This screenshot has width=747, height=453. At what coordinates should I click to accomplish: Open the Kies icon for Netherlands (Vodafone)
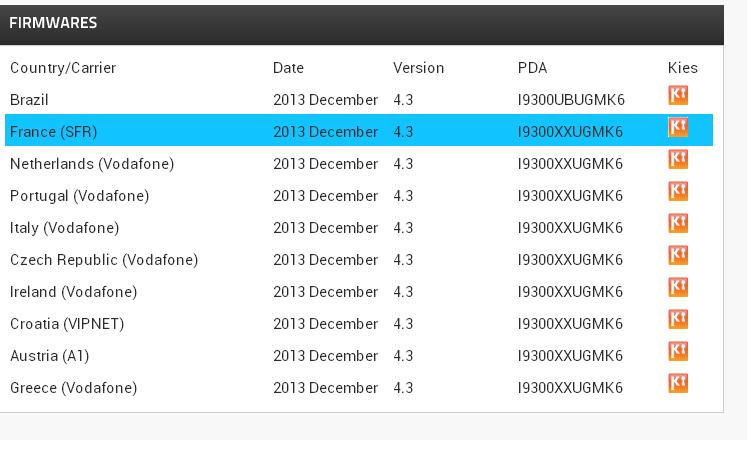pos(678,159)
